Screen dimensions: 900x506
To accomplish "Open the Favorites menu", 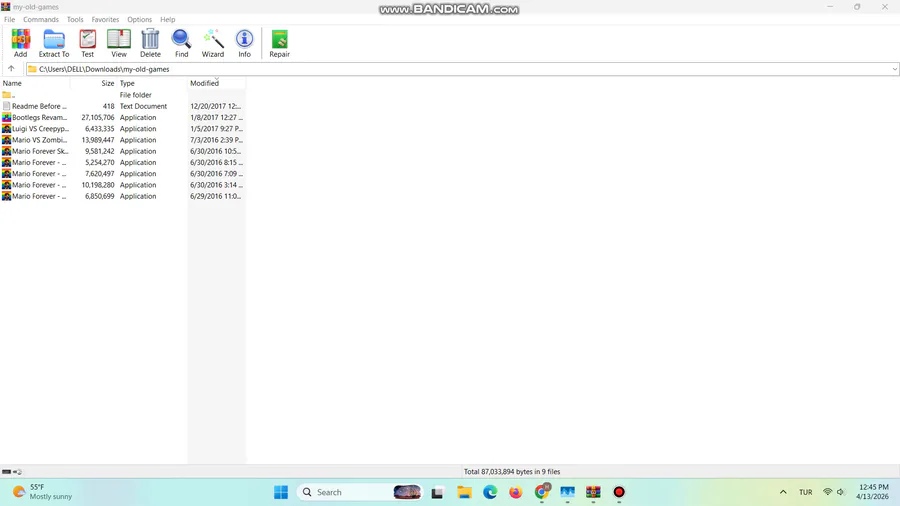I will 105,20.
